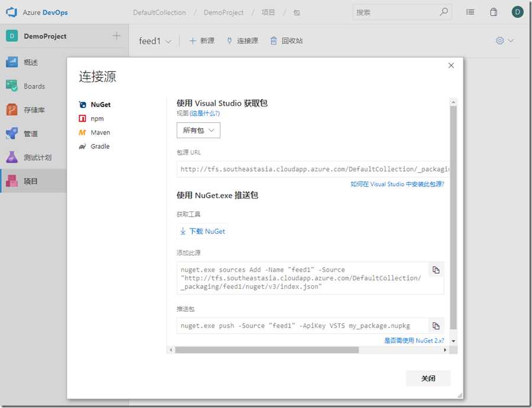
Task: Click the horizontal scrollbar thumb in dialog
Action: tap(267, 350)
